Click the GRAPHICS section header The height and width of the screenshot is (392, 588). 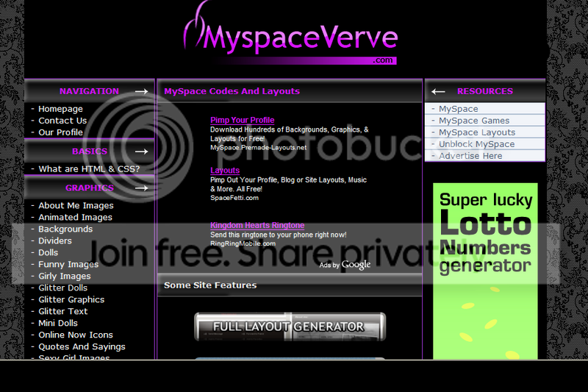[x=90, y=188]
